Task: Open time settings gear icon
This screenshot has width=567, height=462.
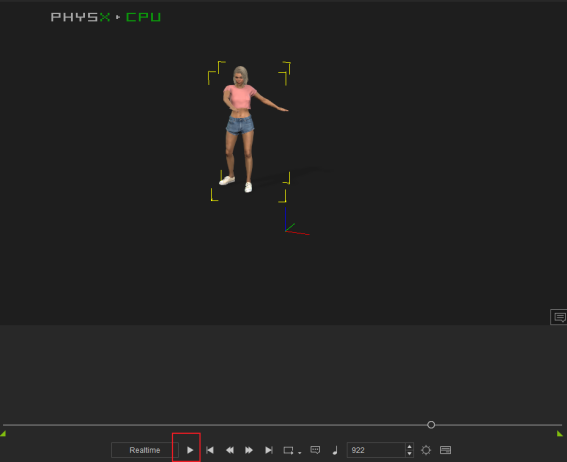Action: [x=426, y=450]
